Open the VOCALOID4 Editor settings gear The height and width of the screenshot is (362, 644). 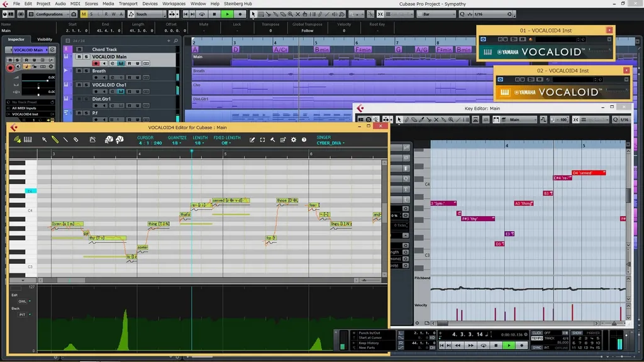(294, 140)
